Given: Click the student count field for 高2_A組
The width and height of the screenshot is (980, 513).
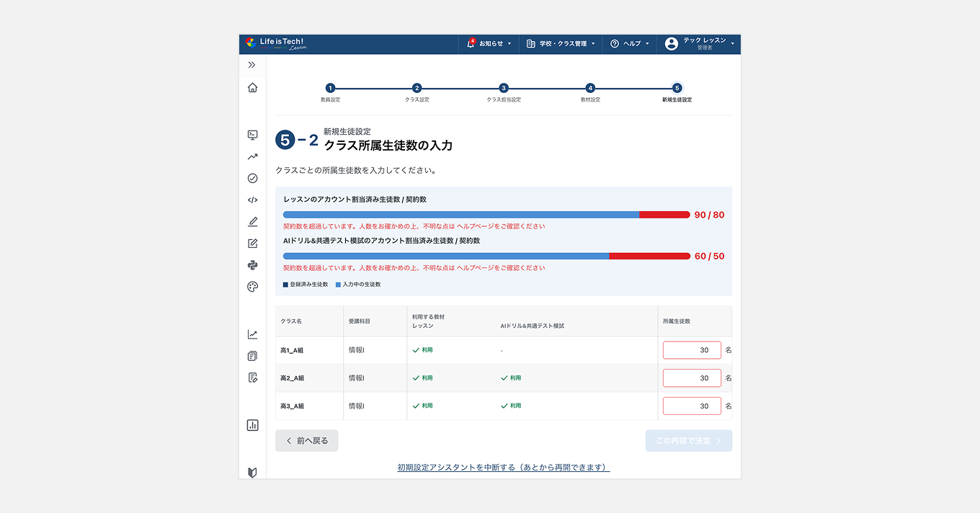Looking at the screenshot, I should (692, 378).
